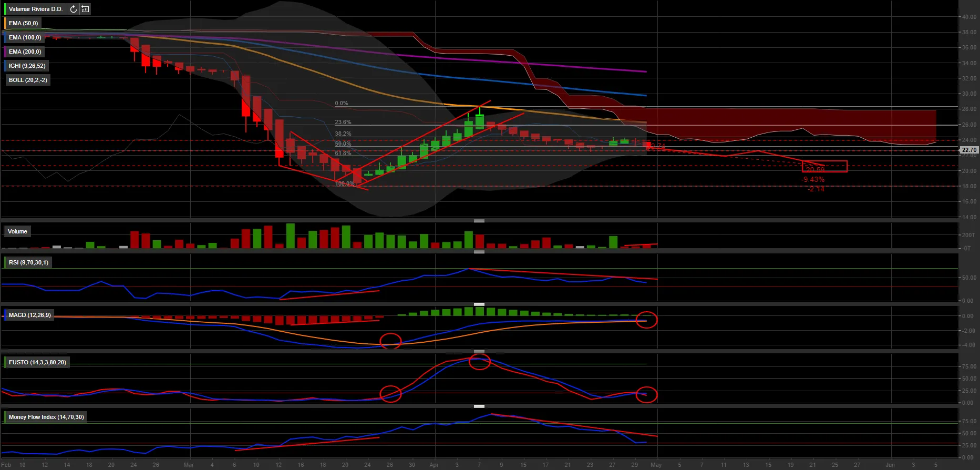
Task: Click the 22.70 current price marker
Action: pyautogui.click(x=968, y=150)
